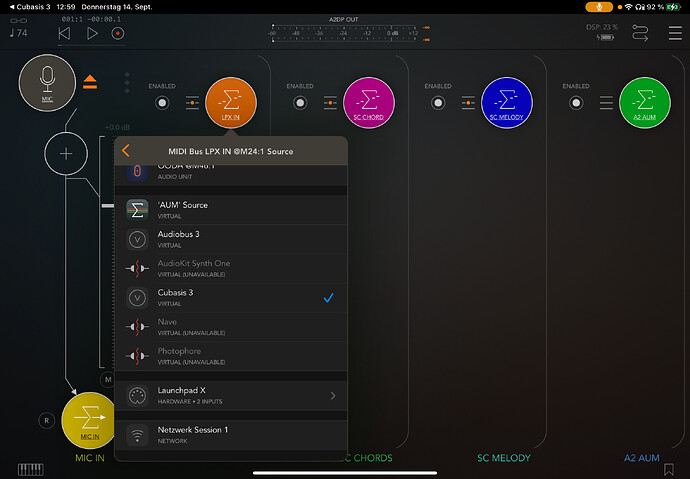The height and width of the screenshot is (479, 690).
Task: Open the SC MELODY MIDI bus node
Action: [506, 102]
